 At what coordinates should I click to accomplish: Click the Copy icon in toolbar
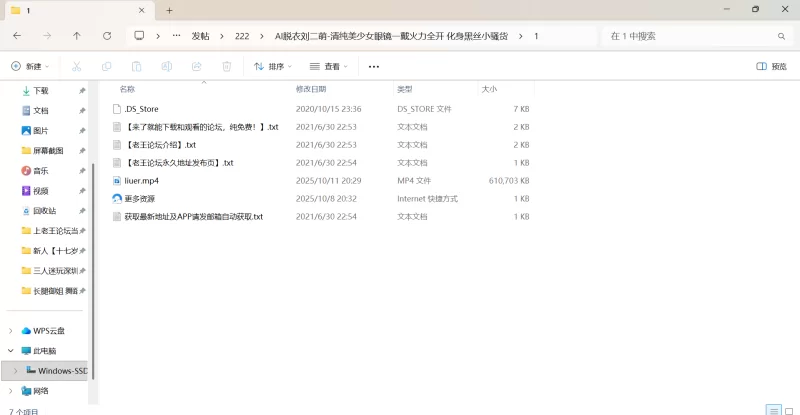(106, 67)
